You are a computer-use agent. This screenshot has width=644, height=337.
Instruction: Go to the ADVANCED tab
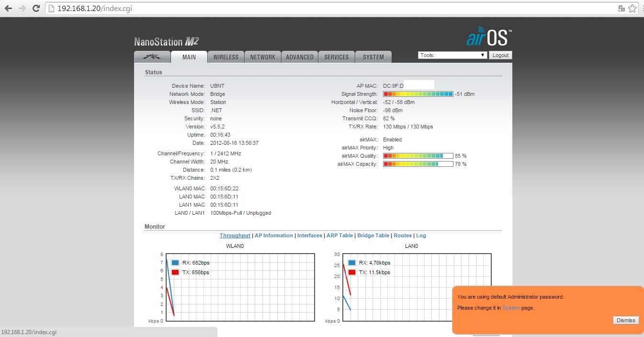point(300,57)
